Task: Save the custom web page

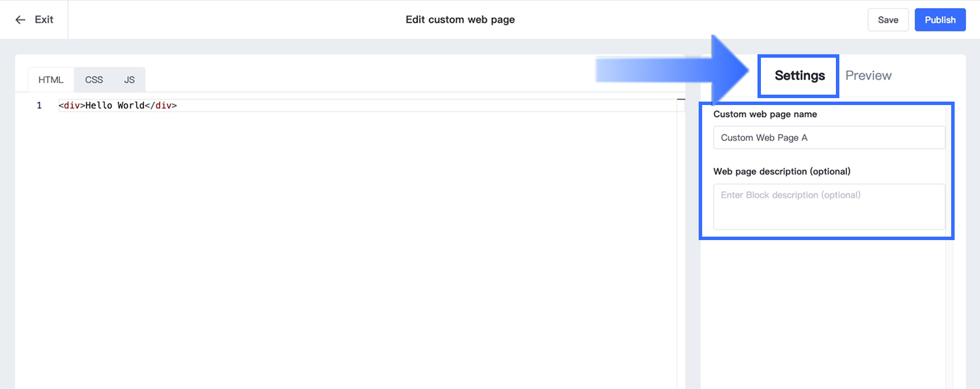Action: tap(888, 20)
